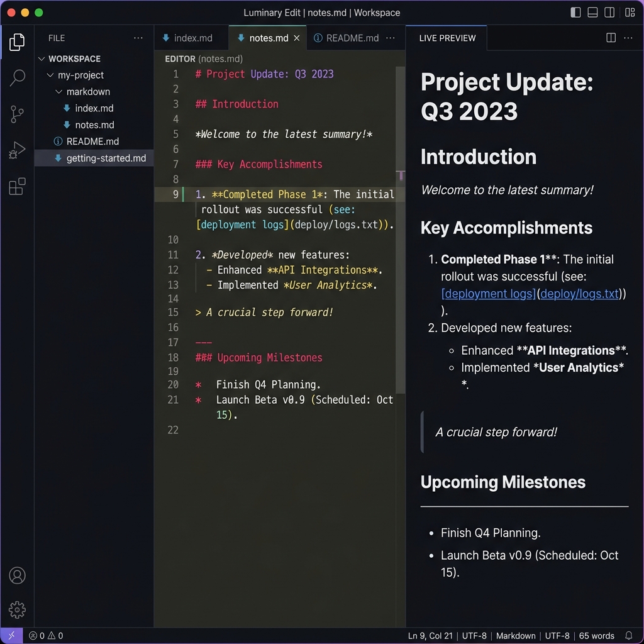
Task: Click the README.md tree item info icon
Action: coord(58,142)
